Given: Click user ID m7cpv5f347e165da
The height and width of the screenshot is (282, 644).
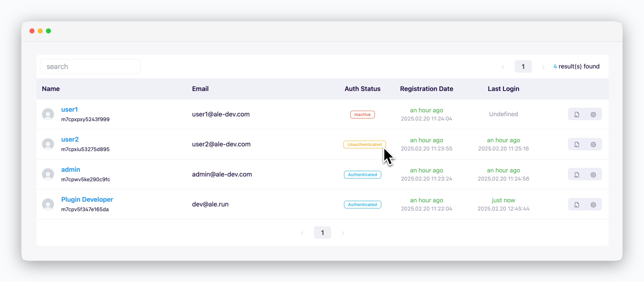Looking at the screenshot, I should click(85, 210).
